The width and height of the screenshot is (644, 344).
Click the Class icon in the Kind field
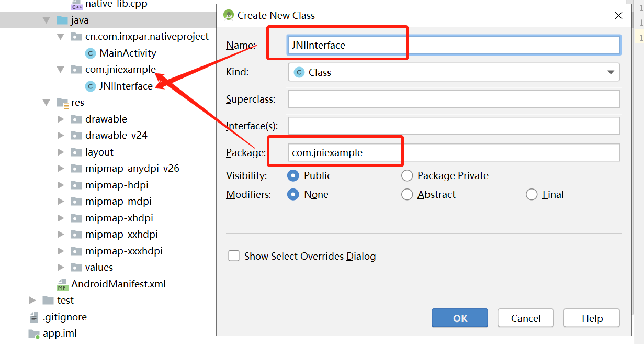[299, 72]
